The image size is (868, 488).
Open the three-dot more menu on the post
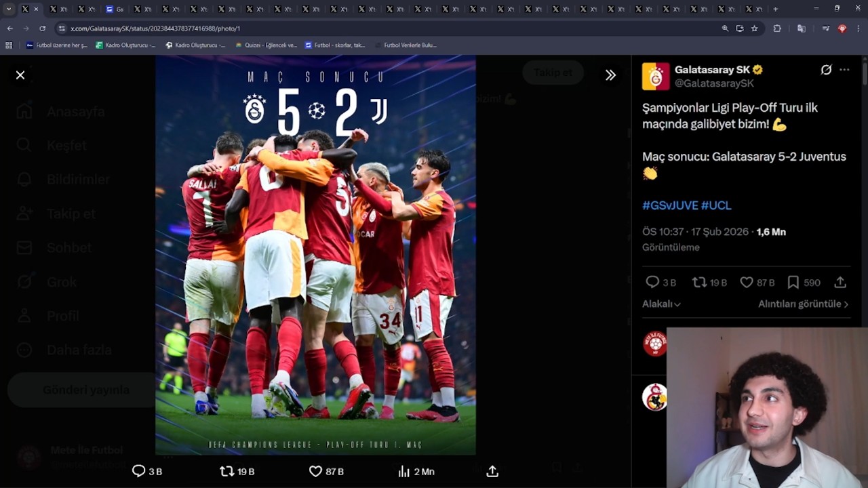tap(844, 70)
